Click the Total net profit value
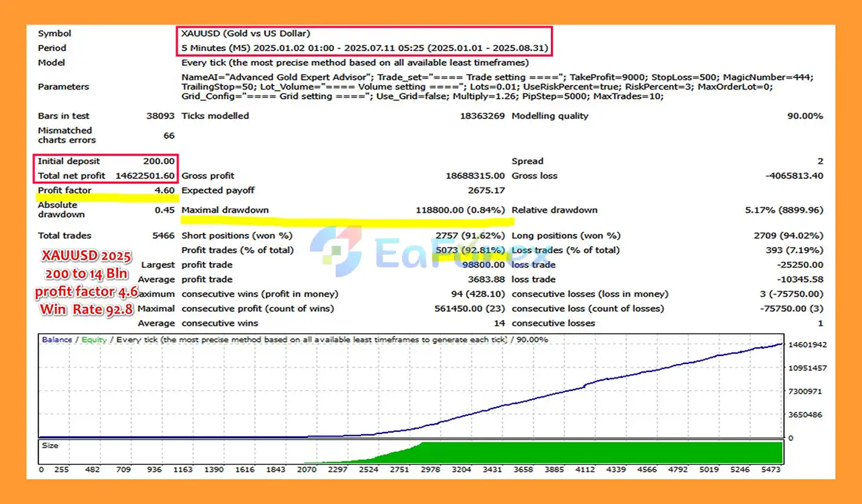This screenshot has height=504, width=862. pyautogui.click(x=145, y=176)
